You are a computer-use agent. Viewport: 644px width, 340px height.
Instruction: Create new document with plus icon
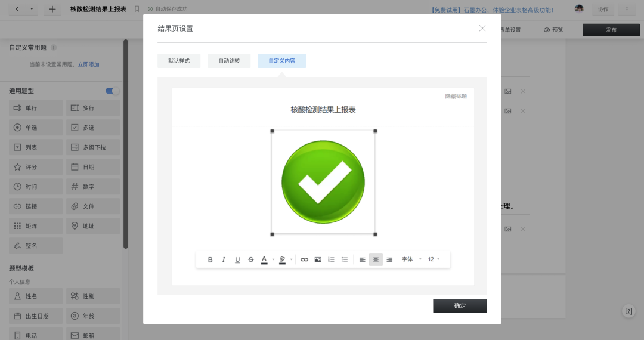pos(52,9)
